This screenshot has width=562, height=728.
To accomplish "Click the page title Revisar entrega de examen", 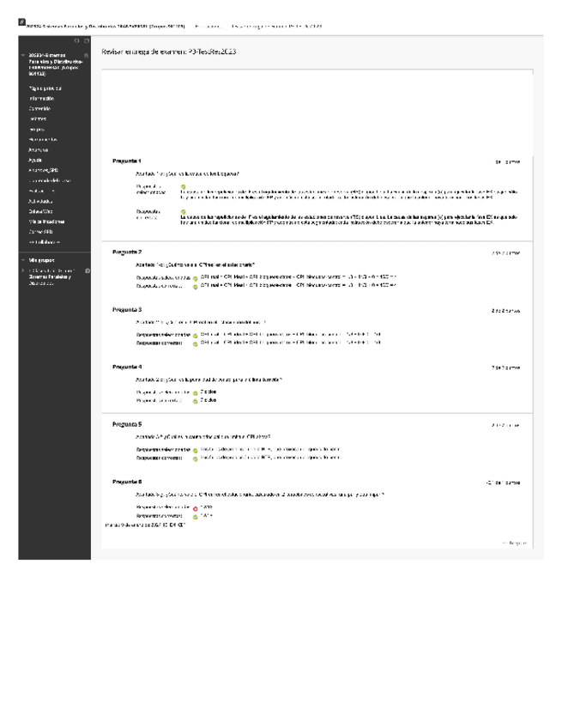I will point(169,52).
